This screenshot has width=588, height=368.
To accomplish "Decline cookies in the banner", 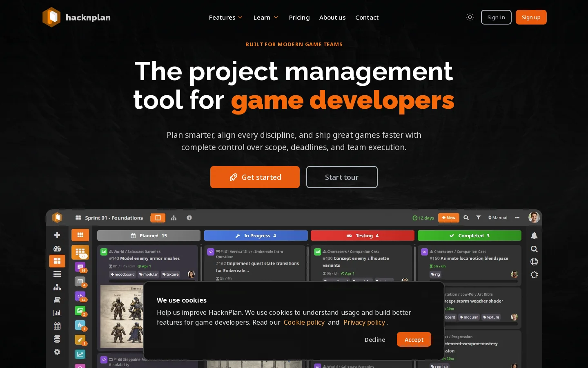I will [375, 339].
